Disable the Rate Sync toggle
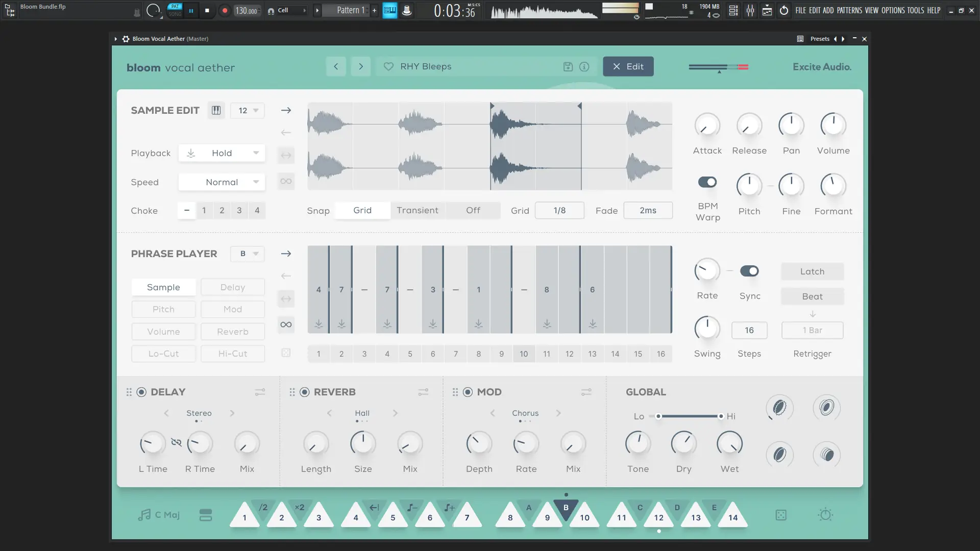Screen dimensions: 980x551 pos(749,271)
